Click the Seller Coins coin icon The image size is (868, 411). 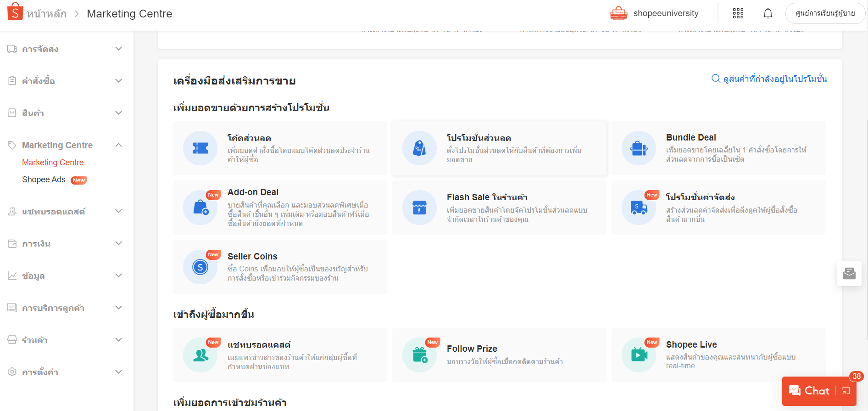coord(200,267)
